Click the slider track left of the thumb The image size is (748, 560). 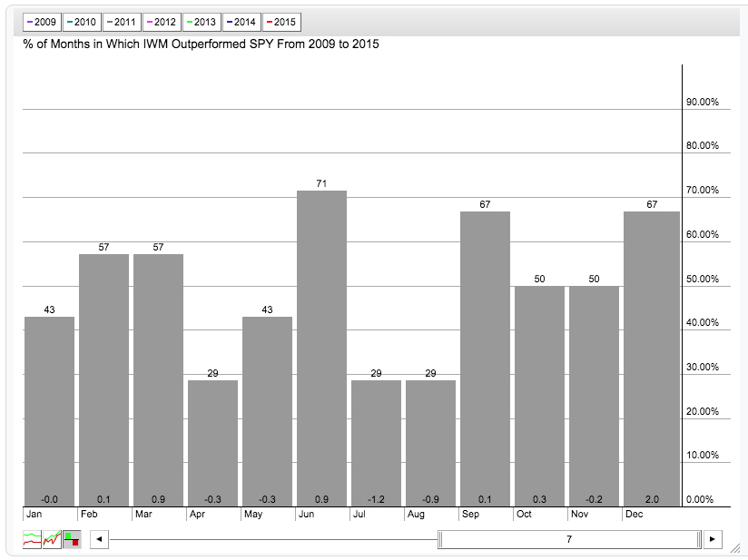(273, 539)
